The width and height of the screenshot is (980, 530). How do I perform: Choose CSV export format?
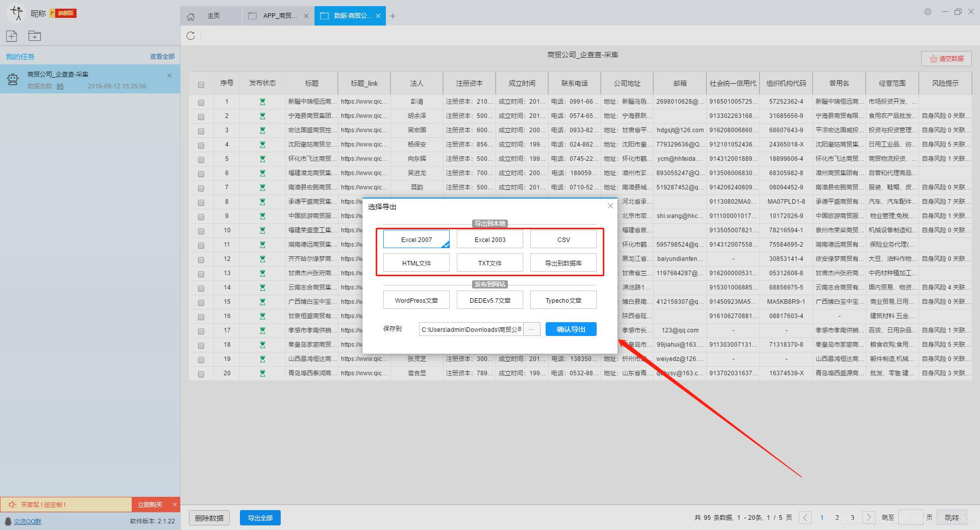(x=563, y=239)
